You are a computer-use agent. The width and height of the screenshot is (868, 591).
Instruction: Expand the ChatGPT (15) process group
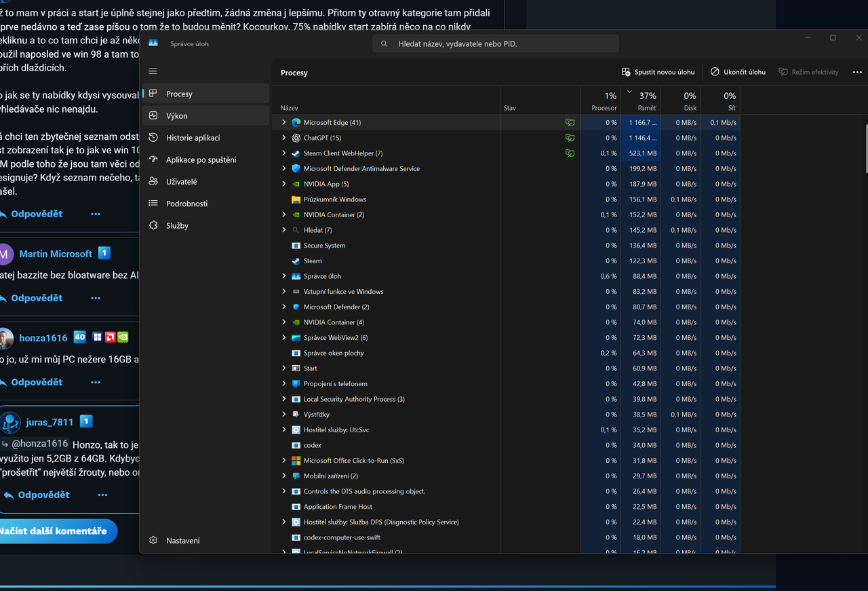point(283,138)
